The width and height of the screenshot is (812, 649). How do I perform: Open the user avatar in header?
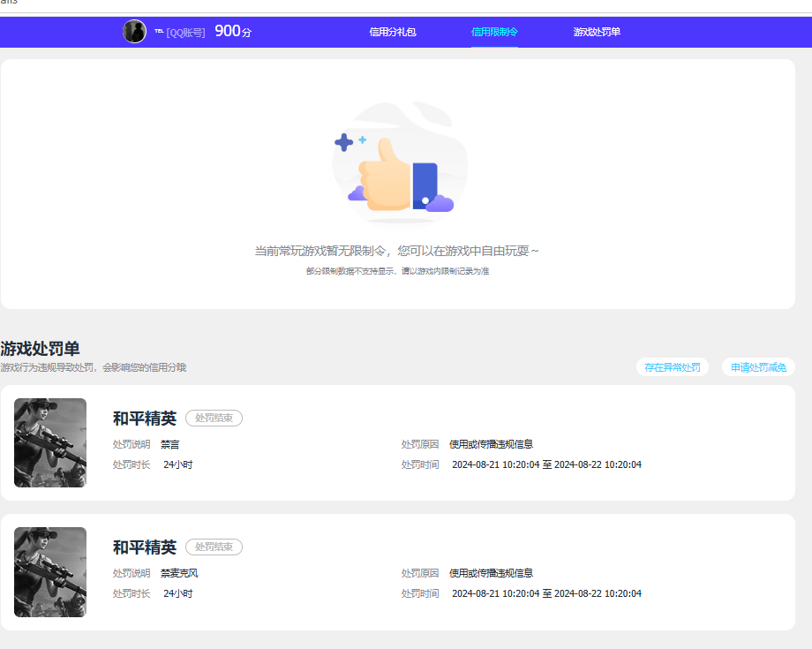point(135,32)
